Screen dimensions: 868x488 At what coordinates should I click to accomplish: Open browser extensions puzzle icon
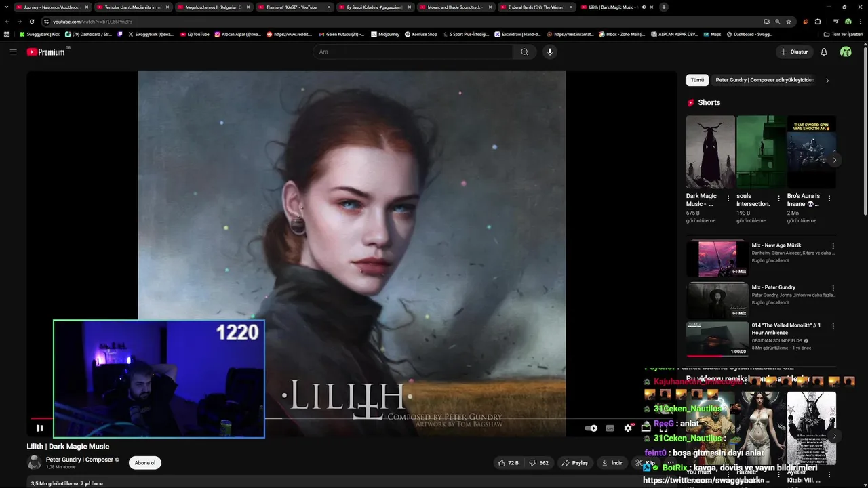818,22
